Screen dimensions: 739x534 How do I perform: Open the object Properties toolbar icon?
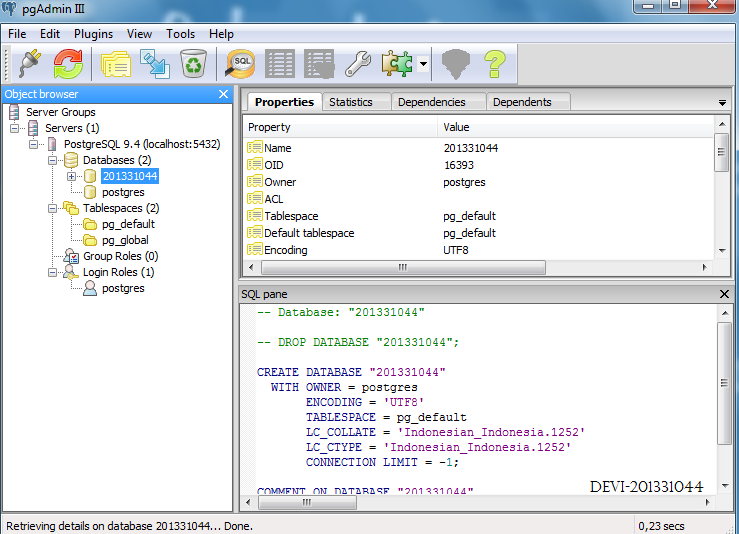click(x=116, y=64)
